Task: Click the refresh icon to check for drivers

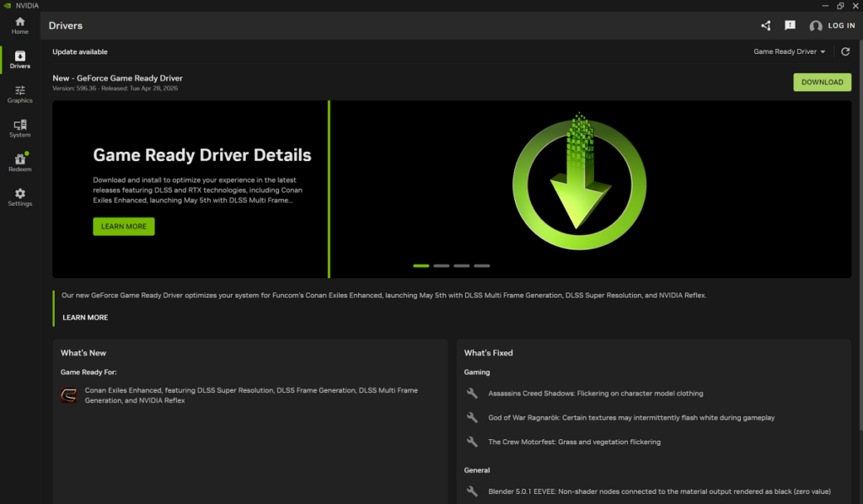Action: click(x=844, y=51)
